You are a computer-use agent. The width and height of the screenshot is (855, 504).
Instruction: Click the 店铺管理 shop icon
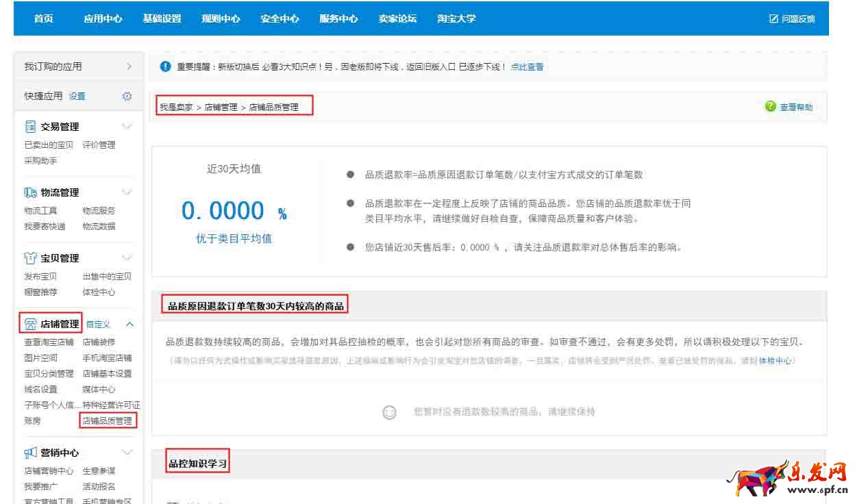[x=30, y=324]
